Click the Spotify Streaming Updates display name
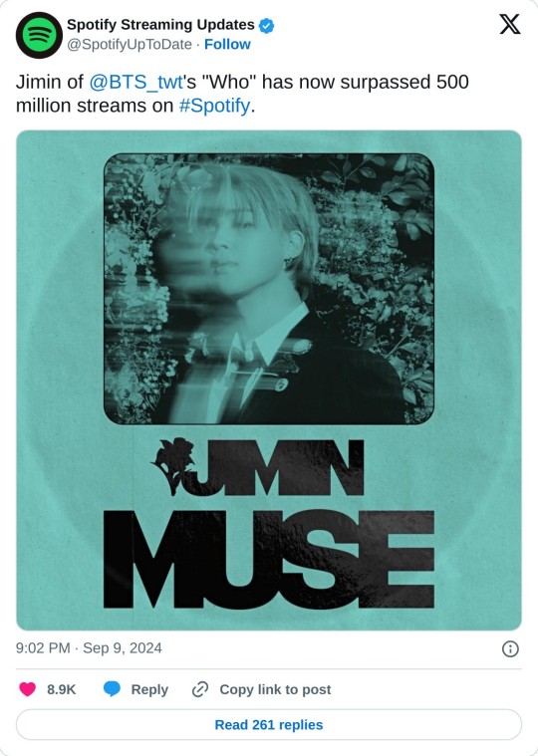538x756 pixels. click(x=160, y=25)
